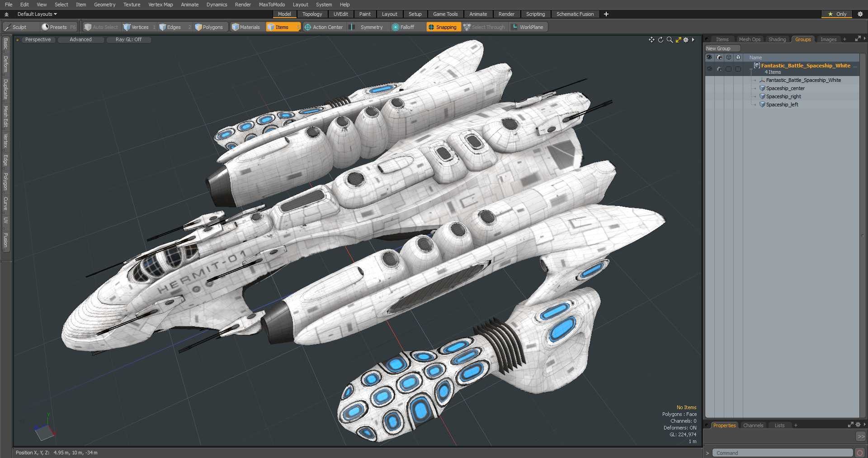Expand the viewport options arrow next to gear

coord(693,40)
